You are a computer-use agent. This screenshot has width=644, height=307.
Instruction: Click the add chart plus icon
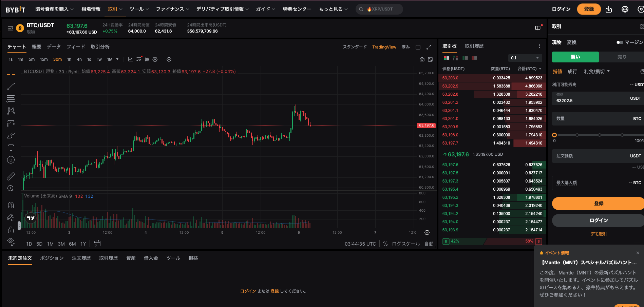(169, 59)
